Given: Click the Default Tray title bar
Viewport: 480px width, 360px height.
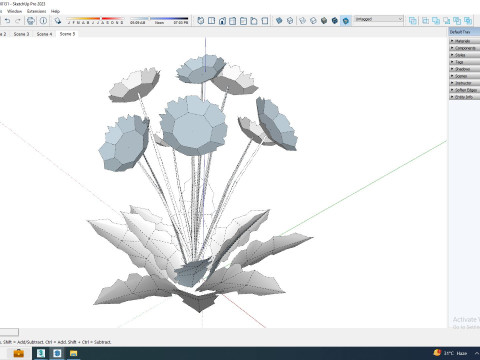Looking at the screenshot, I should click(x=464, y=32).
